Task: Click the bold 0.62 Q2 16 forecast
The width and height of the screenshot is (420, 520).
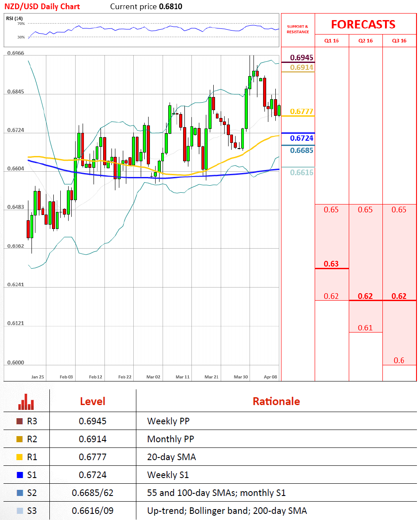Action: pyautogui.click(x=365, y=296)
